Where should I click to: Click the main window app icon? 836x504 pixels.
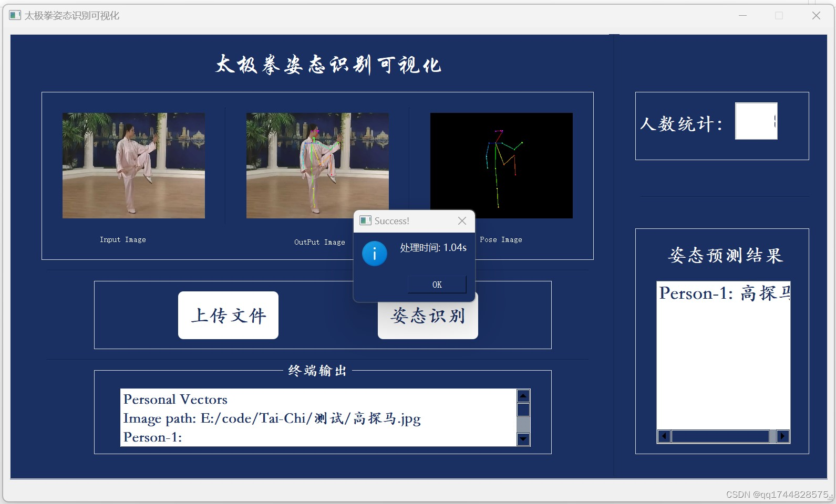15,15
